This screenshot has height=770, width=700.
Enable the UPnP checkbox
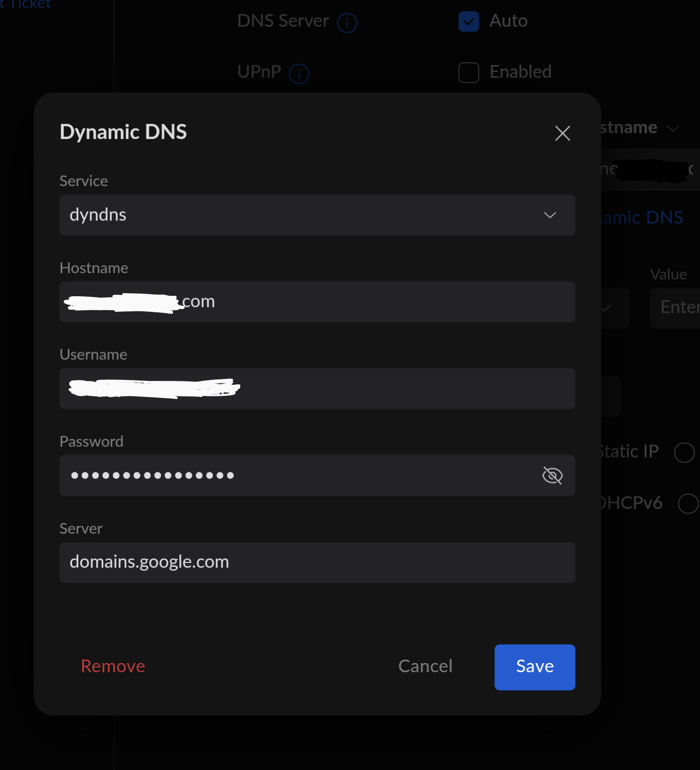(468, 72)
